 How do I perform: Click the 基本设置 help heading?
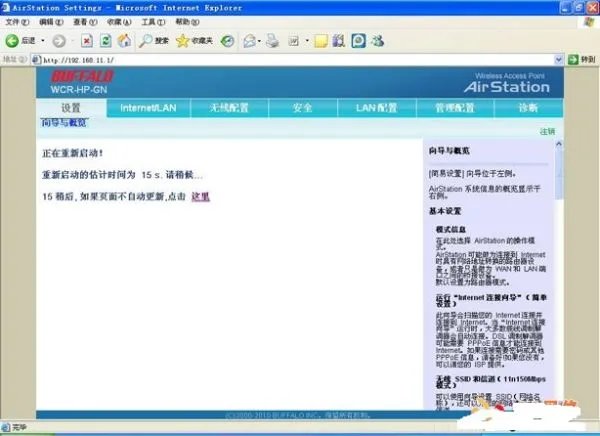coord(445,211)
